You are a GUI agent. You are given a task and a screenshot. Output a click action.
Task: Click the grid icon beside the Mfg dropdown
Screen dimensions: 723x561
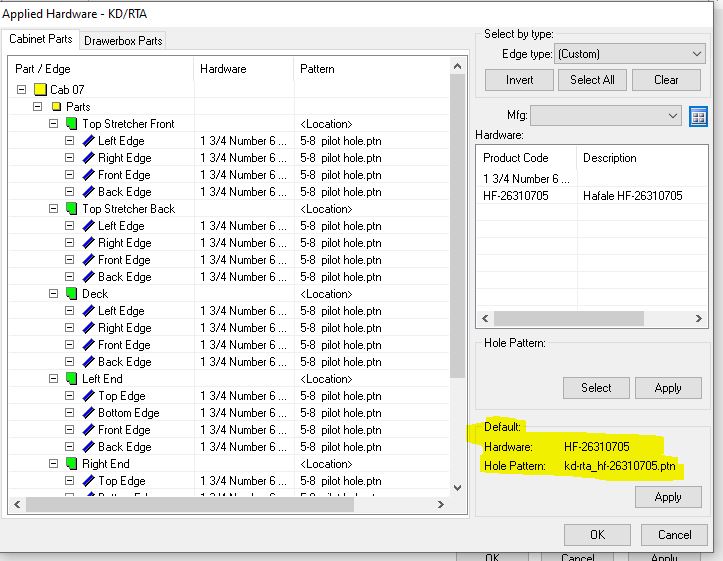(698, 116)
